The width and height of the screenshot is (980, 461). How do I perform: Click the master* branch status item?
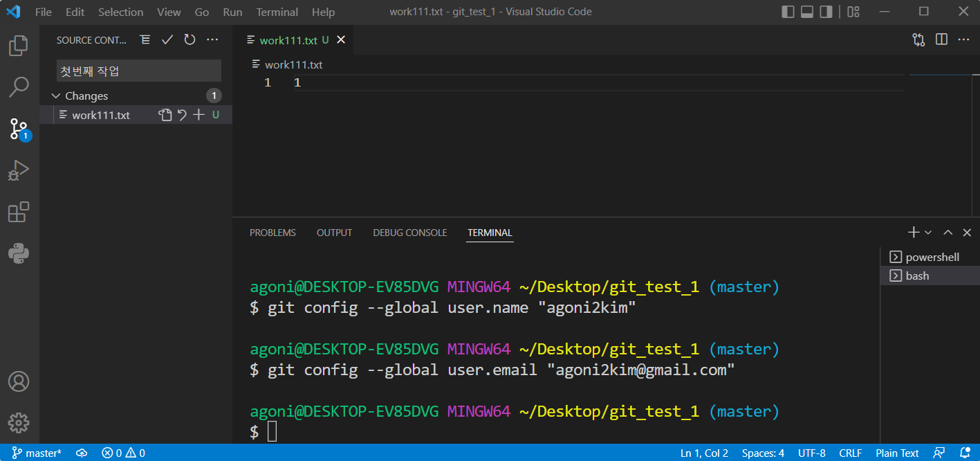(37, 453)
